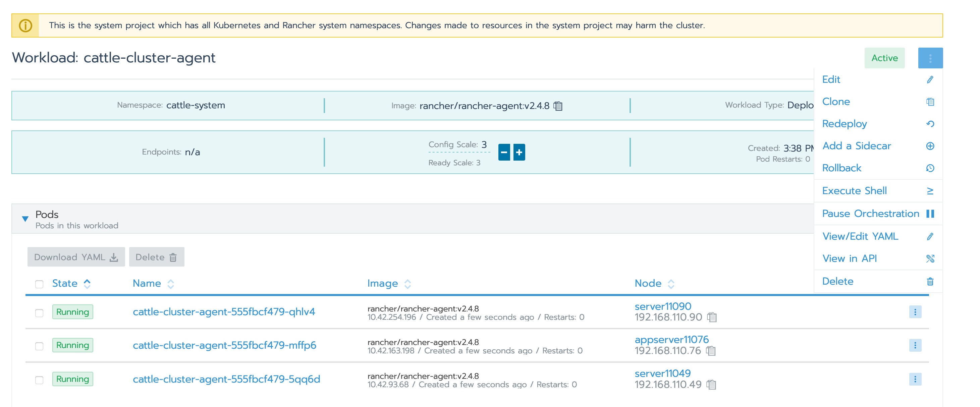Click the minus scale-down button

[x=504, y=152]
